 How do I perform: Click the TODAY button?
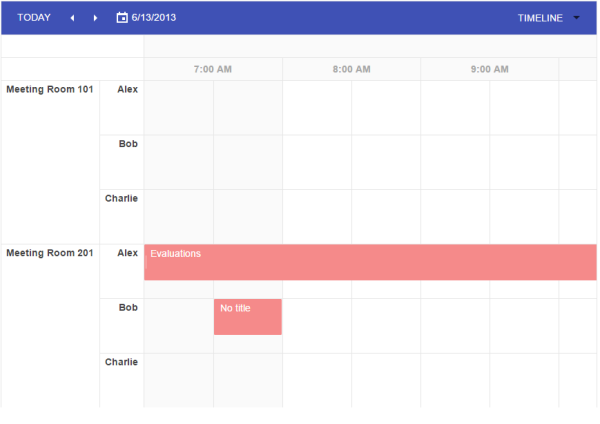(x=34, y=18)
